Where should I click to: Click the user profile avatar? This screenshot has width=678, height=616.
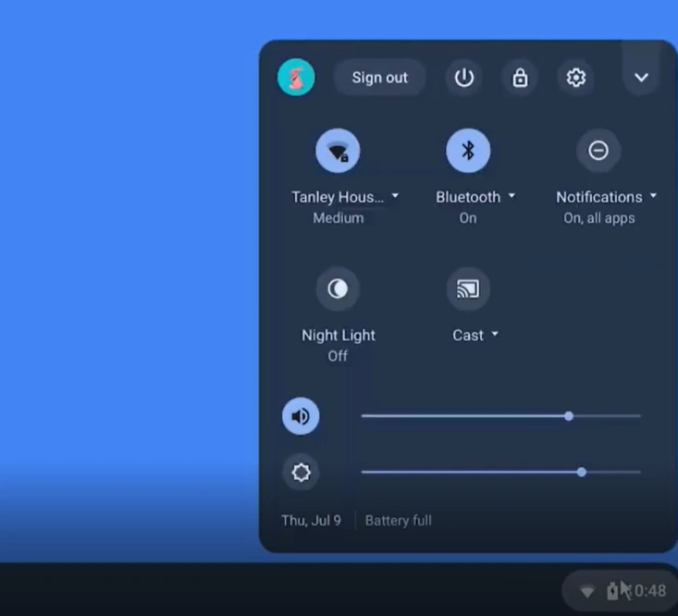296,78
